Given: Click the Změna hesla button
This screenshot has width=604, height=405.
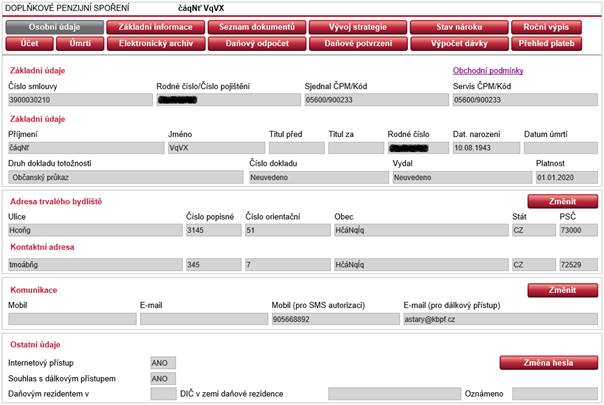Looking at the screenshot, I should [549, 362].
